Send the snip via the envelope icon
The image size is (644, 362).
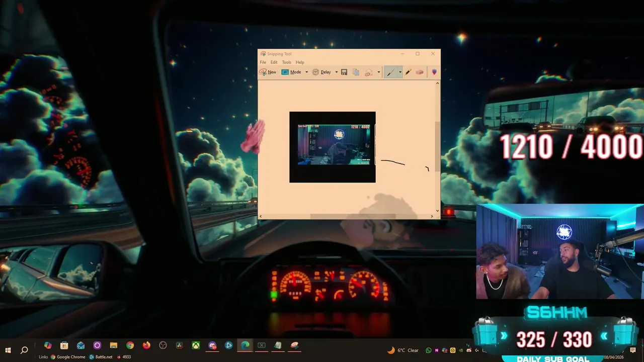click(x=368, y=72)
